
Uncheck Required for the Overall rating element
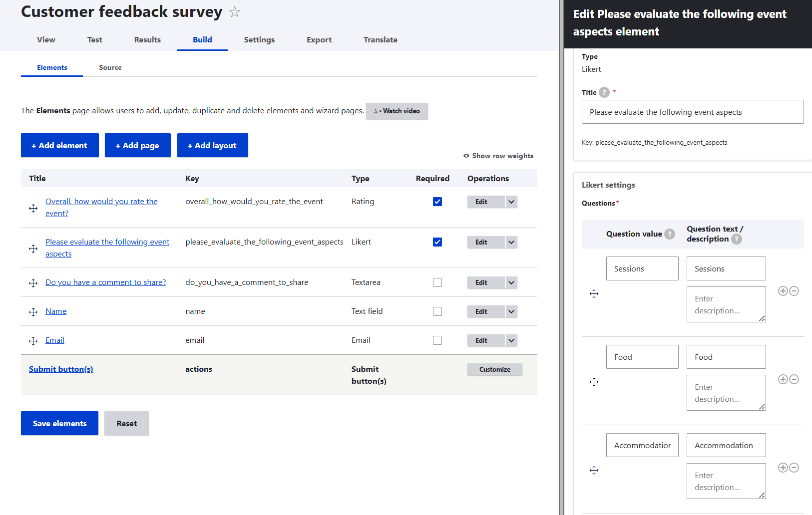click(437, 202)
